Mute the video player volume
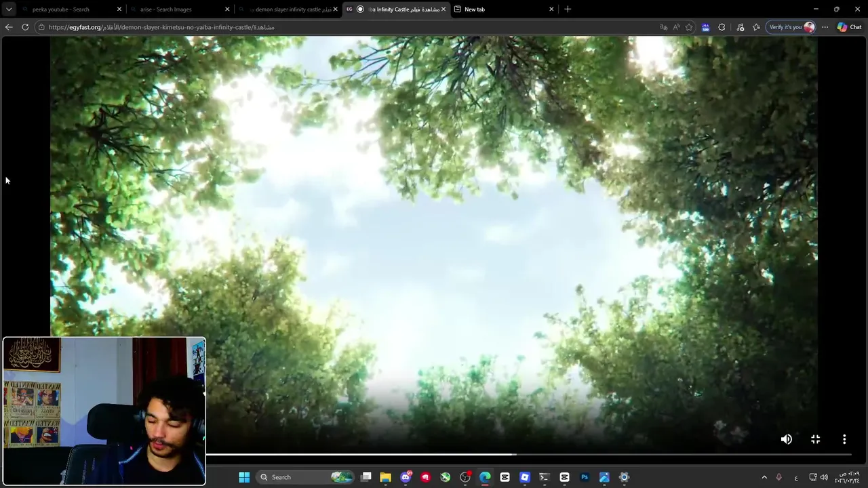The width and height of the screenshot is (868, 488). pyautogui.click(x=786, y=439)
